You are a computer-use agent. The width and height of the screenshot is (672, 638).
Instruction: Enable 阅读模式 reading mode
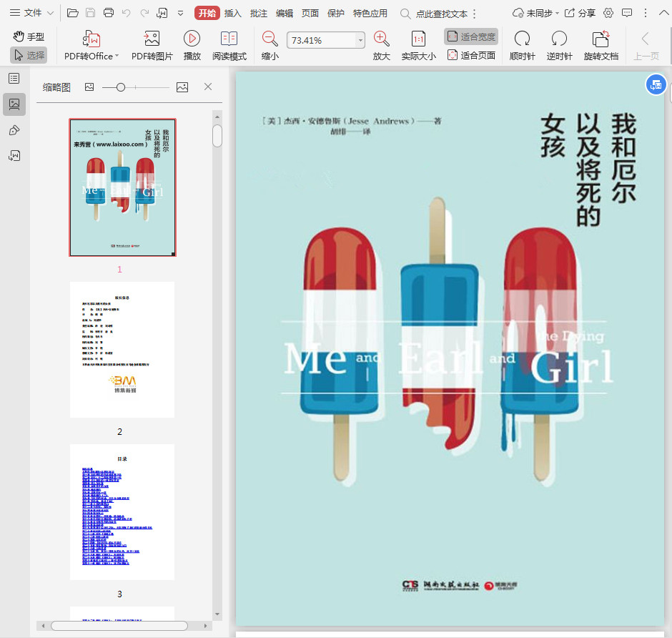click(x=229, y=46)
